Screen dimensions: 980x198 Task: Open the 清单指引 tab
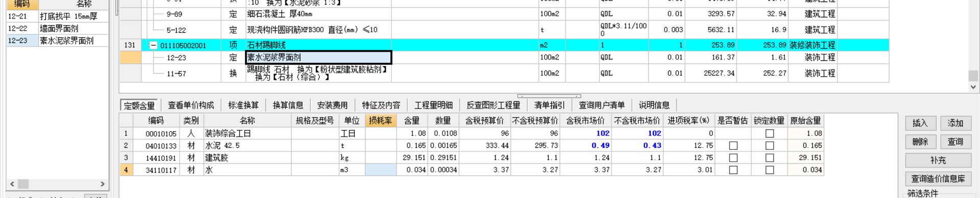[x=549, y=105]
